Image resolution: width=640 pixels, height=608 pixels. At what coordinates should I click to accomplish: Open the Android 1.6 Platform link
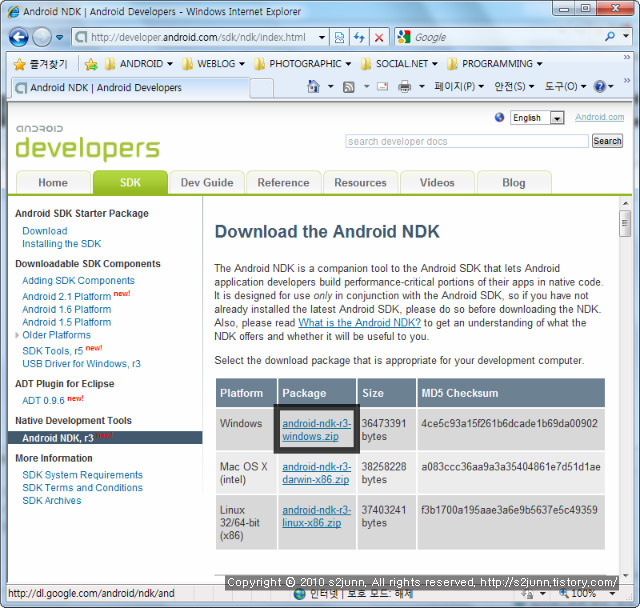tap(67, 309)
